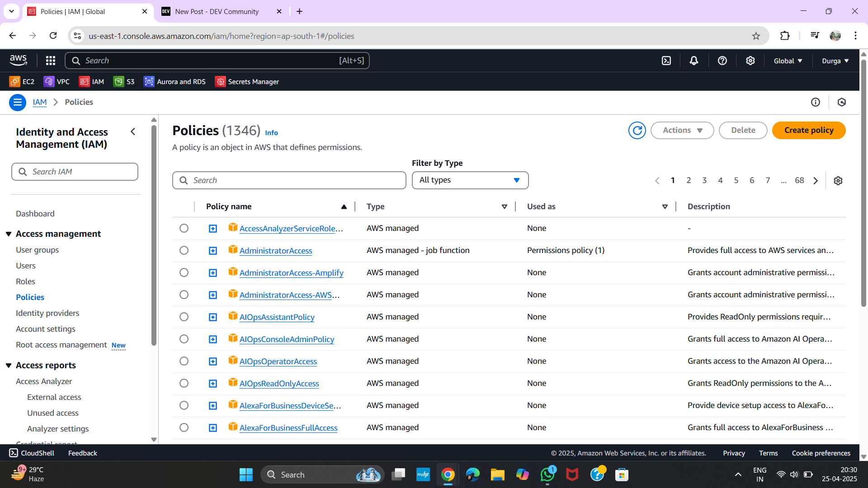Image resolution: width=868 pixels, height=488 pixels.
Task: Open the Global region dropdown
Action: pyautogui.click(x=788, y=61)
